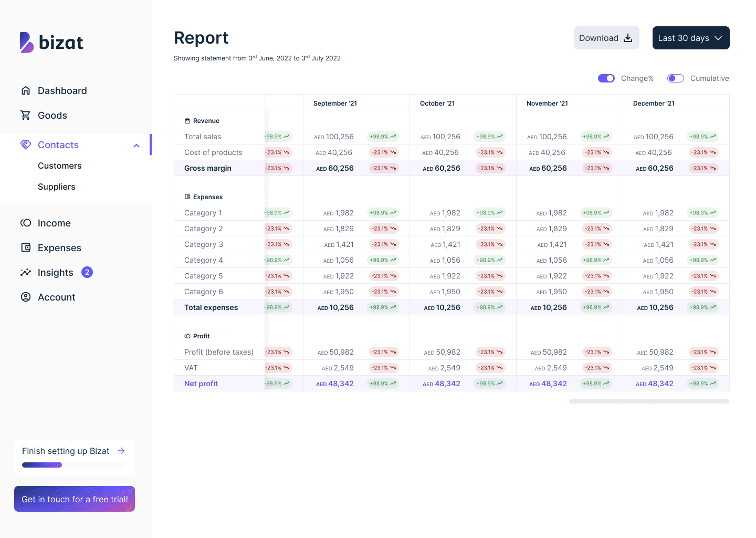The width and height of the screenshot is (756, 538).
Task: Click the Revenue section icon
Action: pos(187,121)
